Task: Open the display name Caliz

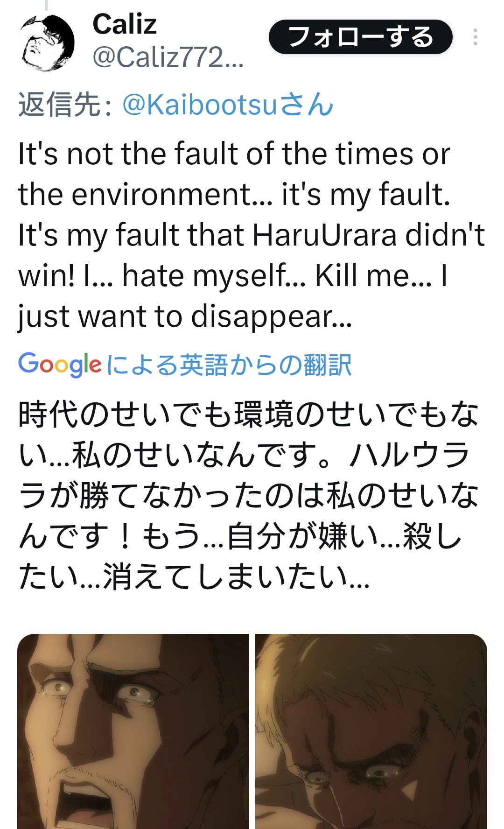Action: (125, 24)
